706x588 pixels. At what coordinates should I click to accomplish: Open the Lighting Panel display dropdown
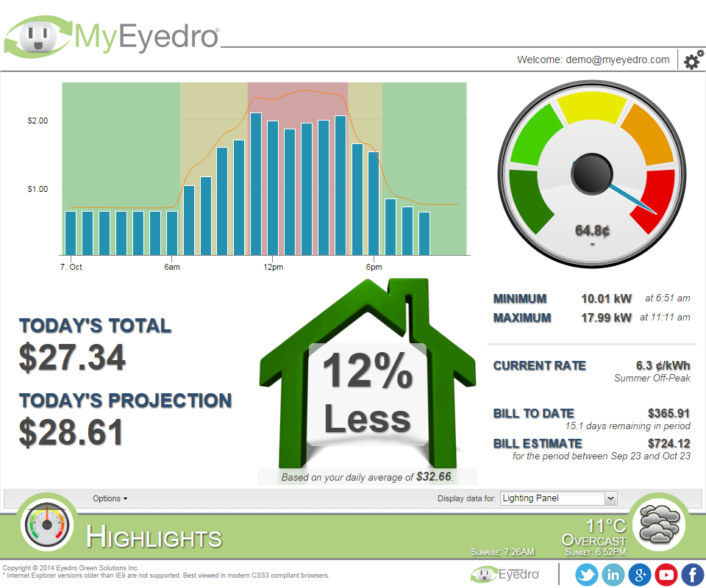click(558, 498)
